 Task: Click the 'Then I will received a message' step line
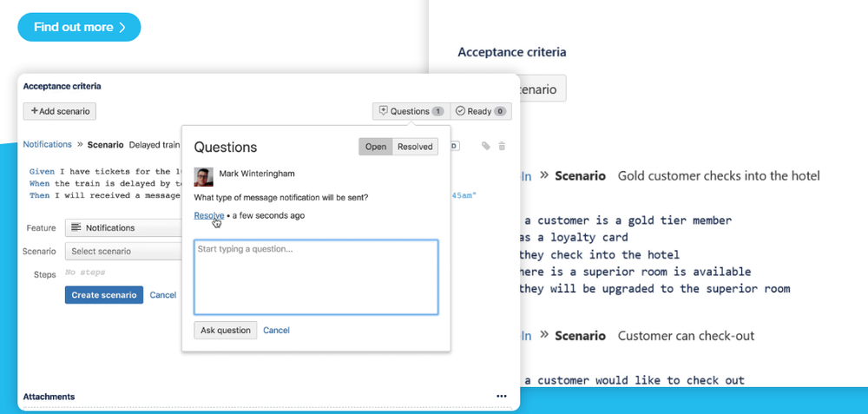(x=105, y=195)
